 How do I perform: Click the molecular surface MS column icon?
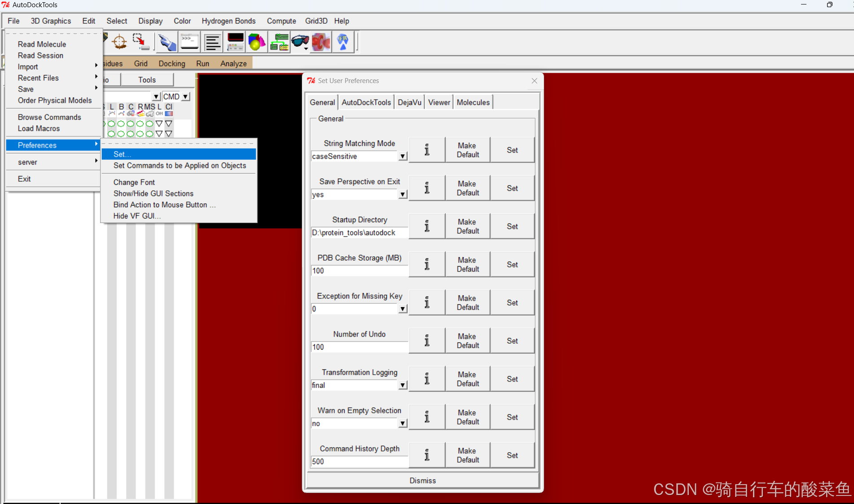pos(150,114)
